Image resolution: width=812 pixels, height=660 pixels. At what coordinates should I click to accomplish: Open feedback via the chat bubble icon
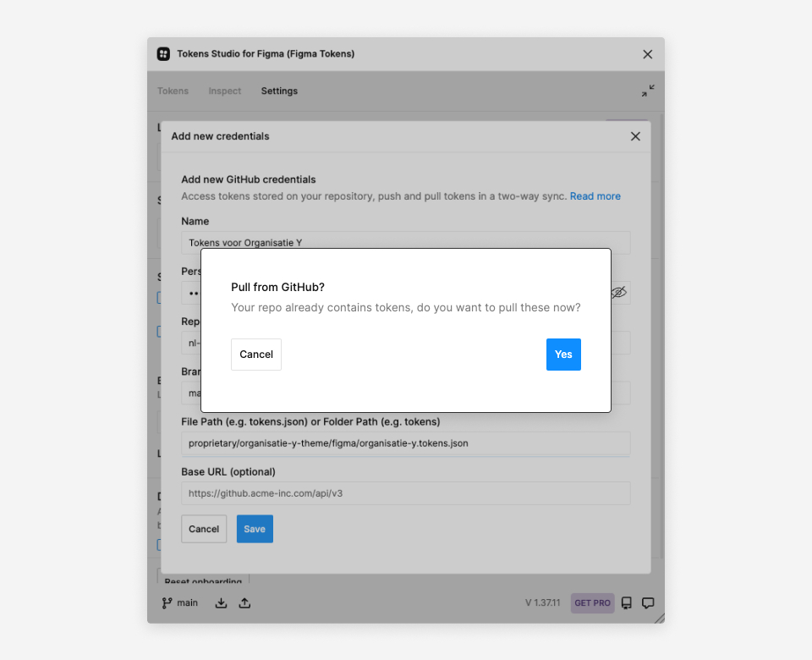pos(648,603)
